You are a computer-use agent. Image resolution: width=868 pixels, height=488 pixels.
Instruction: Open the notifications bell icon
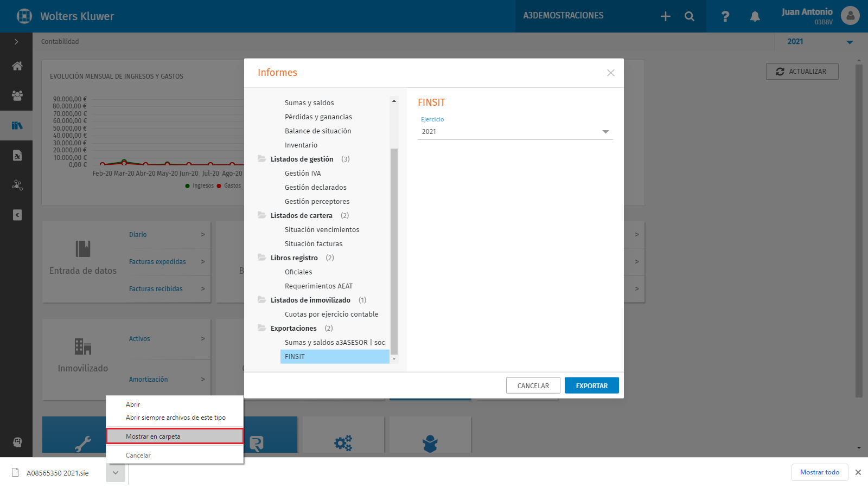[755, 16]
